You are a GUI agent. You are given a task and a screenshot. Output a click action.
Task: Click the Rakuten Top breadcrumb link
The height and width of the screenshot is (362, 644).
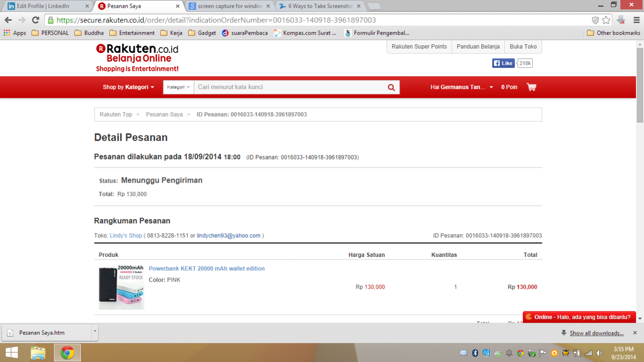pos(116,115)
